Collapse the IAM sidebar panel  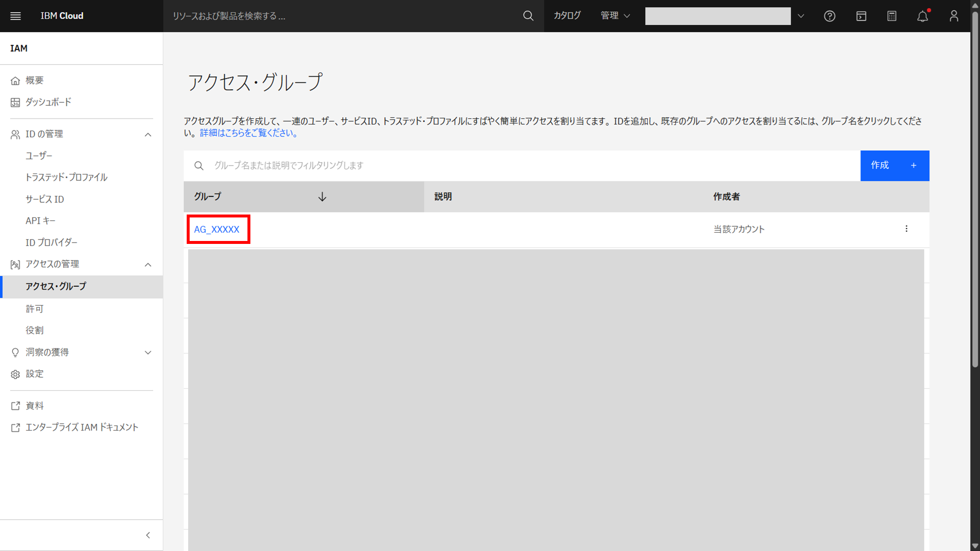pos(148,535)
